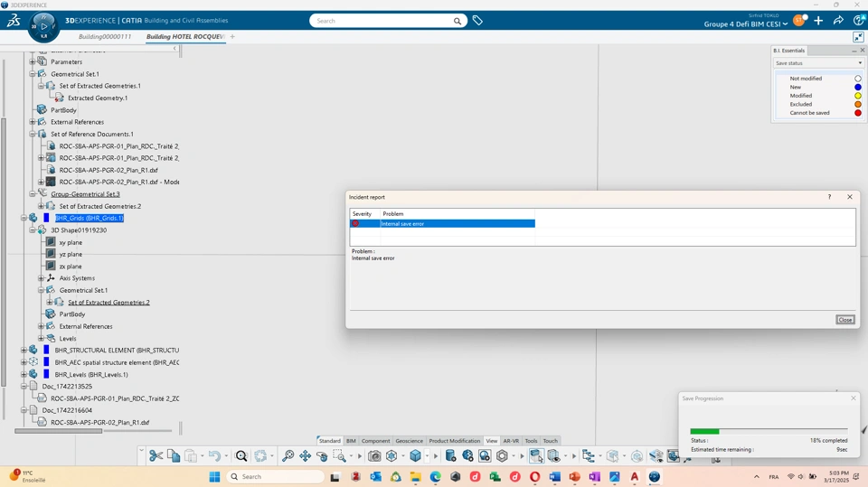Switch to the BIM toolbar tab

pos(351,441)
